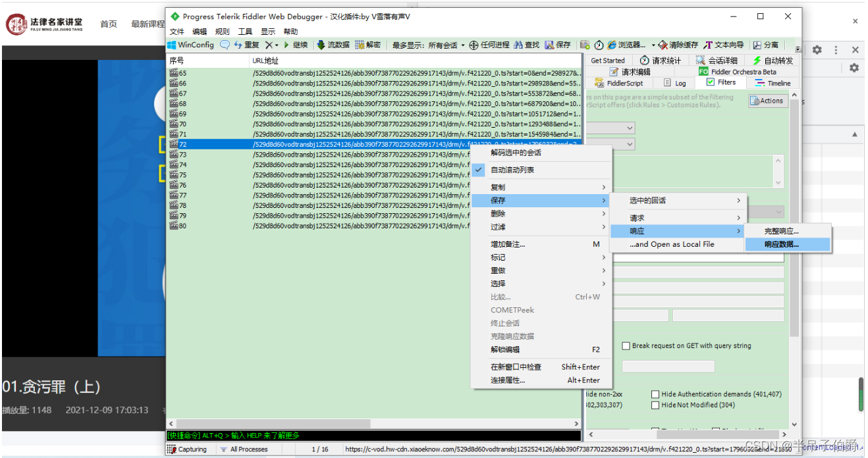Switch to the Log tab
Image resolution: width=868 pixels, height=458 pixels.
[675, 83]
